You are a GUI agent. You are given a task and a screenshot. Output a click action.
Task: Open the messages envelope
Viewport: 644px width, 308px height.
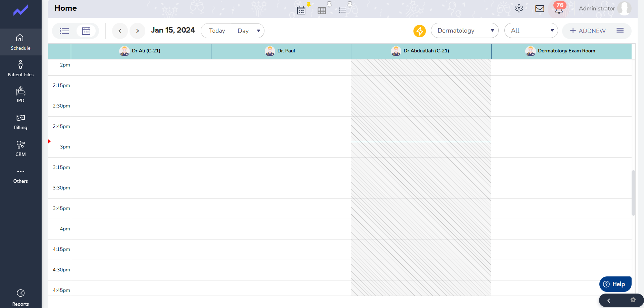pyautogui.click(x=540, y=8)
